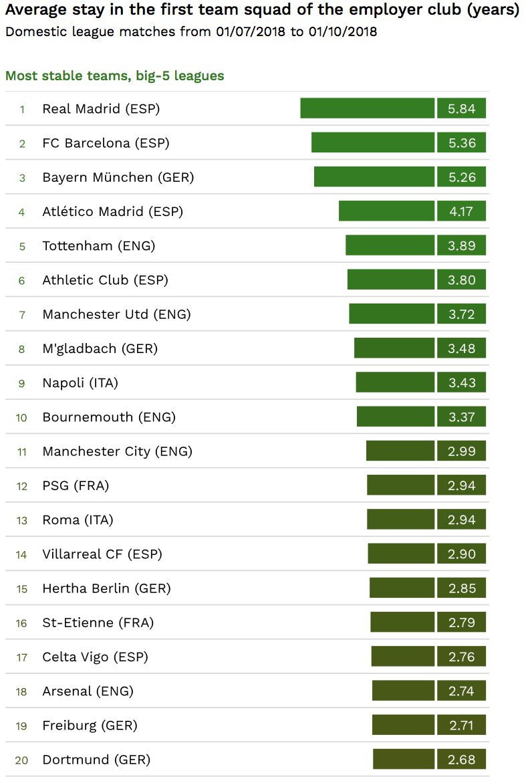Click the 4.17 value for Atlético Madrid
This screenshot has width=532, height=781.
tap(461, 211)
